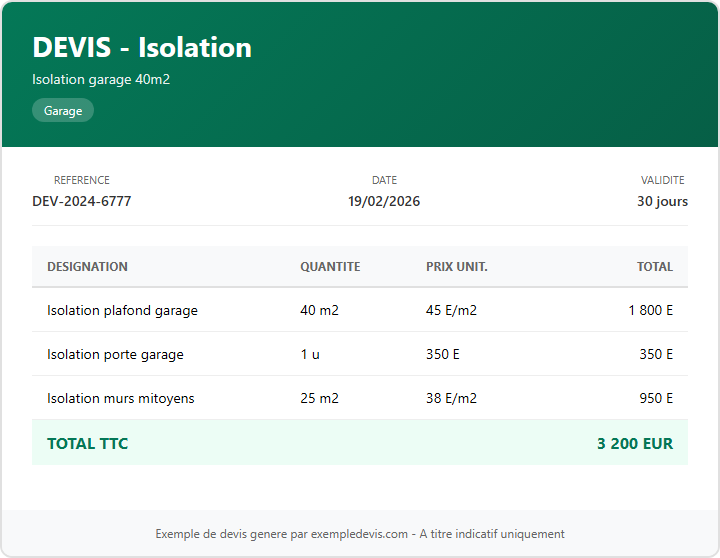Viewport: 720px width, 558px height.
Task: Click the validity value 30 jours
Action: pos(662,201)
